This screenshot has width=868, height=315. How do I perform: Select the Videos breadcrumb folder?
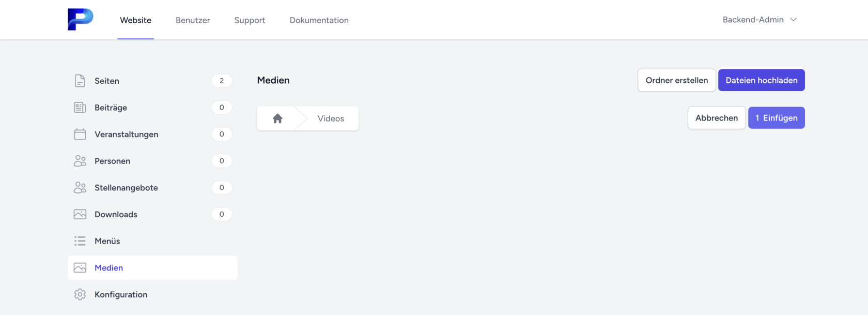(x=331, y=118)
